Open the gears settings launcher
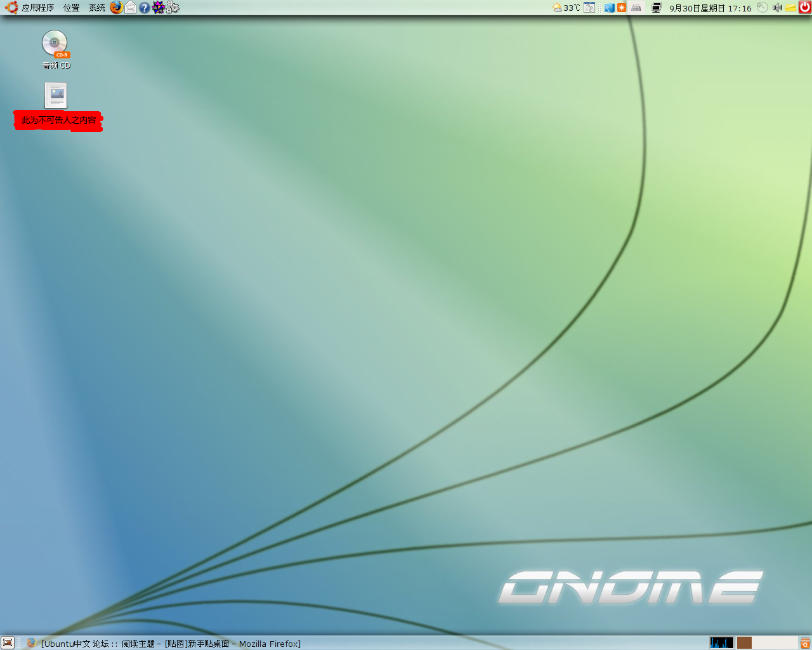 173,8
